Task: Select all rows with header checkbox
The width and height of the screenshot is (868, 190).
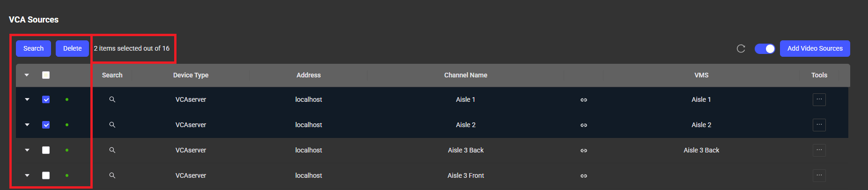Action: [x=46, y=75]
